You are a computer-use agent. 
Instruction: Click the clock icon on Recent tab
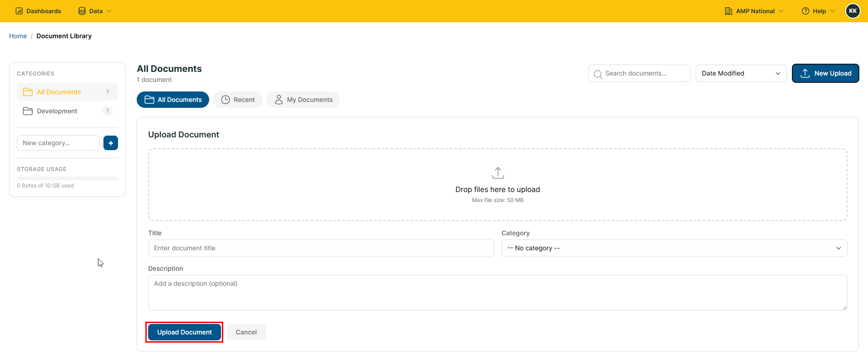coord(226,100)
